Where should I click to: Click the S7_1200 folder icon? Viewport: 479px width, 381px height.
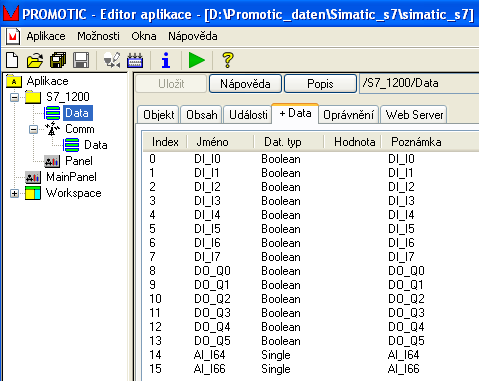33,97
